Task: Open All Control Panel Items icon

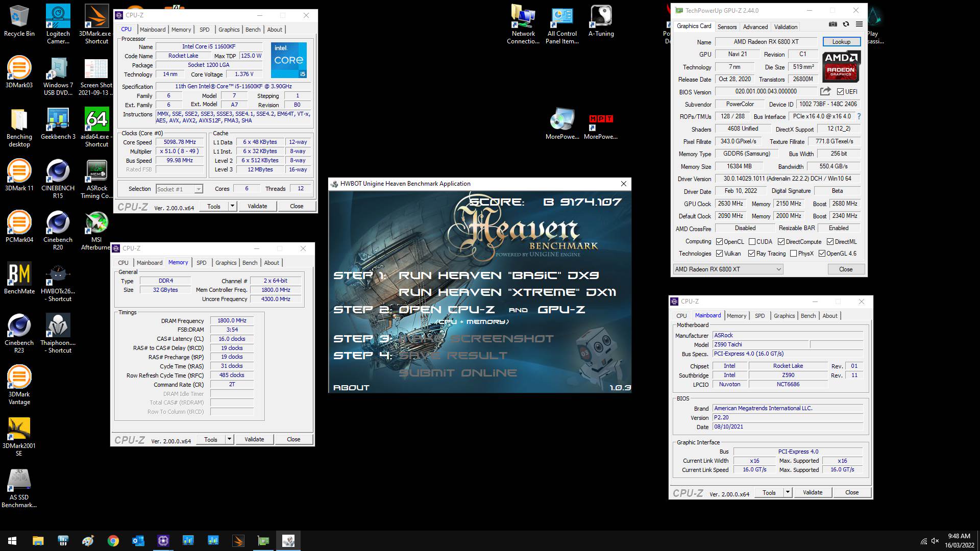Action: pos(562,24)
